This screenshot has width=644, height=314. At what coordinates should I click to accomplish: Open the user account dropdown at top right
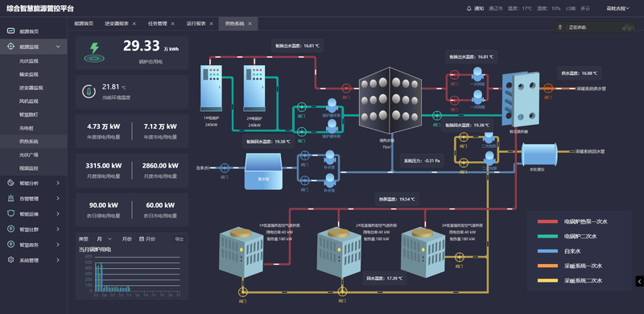(x=618, y=8)
